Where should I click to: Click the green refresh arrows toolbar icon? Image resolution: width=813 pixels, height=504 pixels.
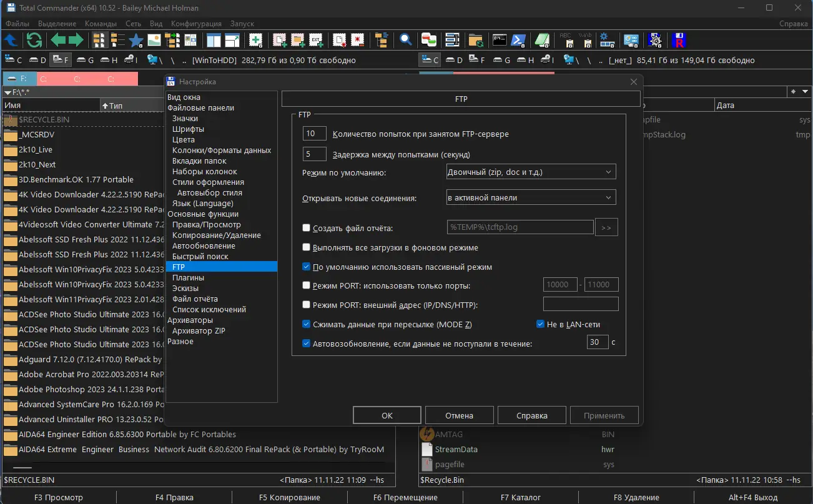[x=34, y=41]
